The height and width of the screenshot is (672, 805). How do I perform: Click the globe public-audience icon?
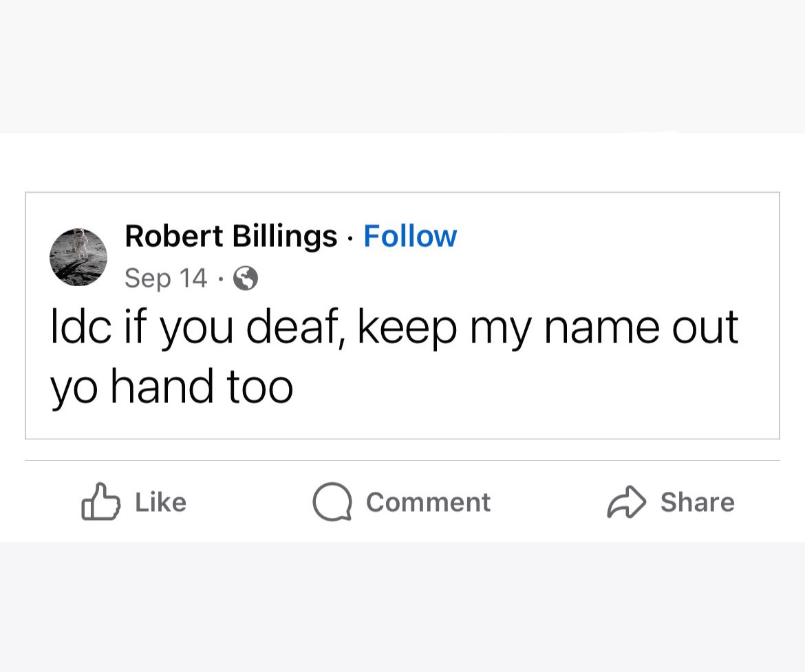click(x=246, y=279)
